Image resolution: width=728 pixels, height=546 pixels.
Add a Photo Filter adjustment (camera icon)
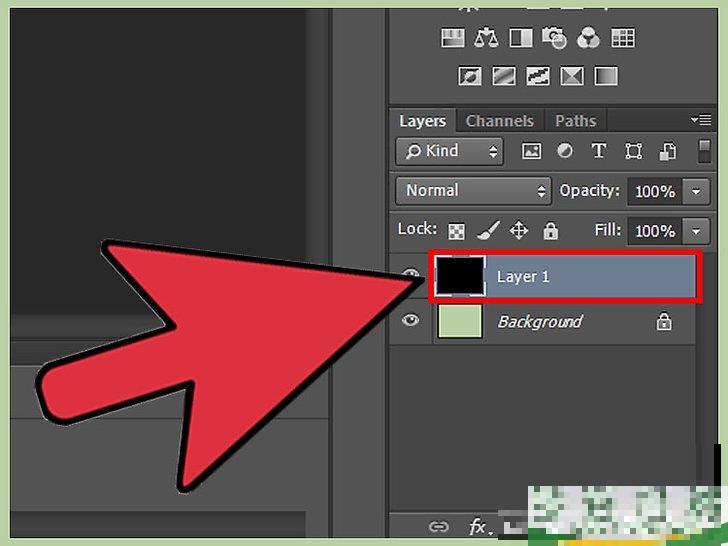tap(554, 38)
